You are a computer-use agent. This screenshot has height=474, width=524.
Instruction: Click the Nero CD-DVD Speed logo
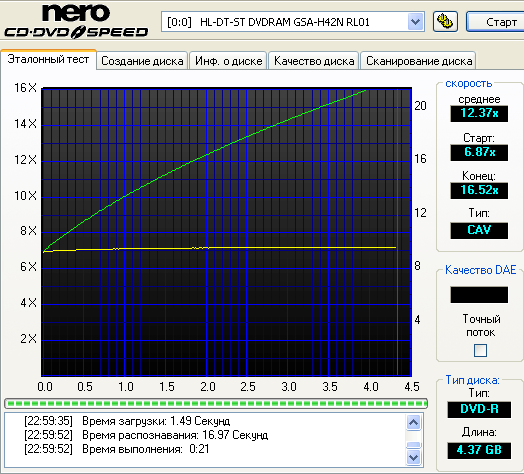[76, 21]
